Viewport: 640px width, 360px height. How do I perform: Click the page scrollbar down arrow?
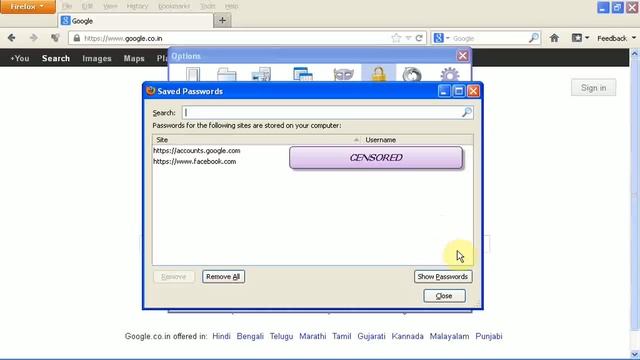[x=635, y=354]
